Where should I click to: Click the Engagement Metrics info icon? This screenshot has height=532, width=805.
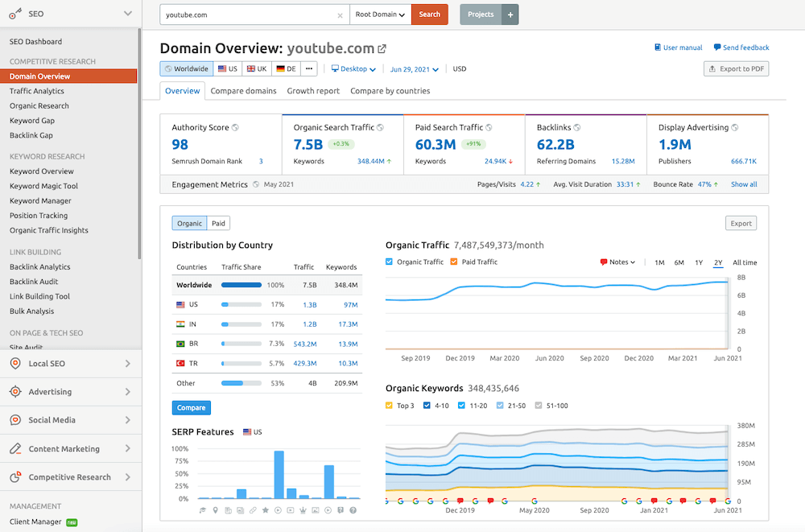(256, 184)
